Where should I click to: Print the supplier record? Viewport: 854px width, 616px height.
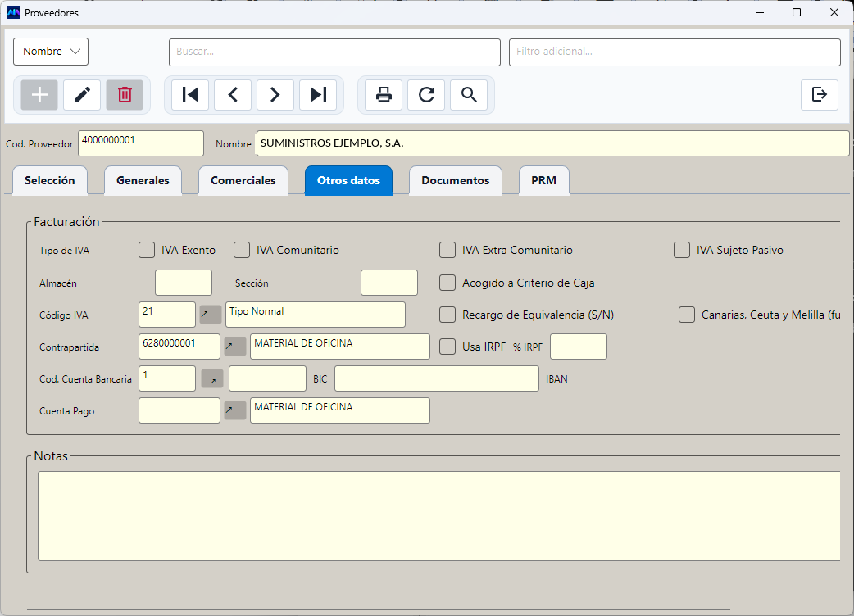(x=384, y=95)
